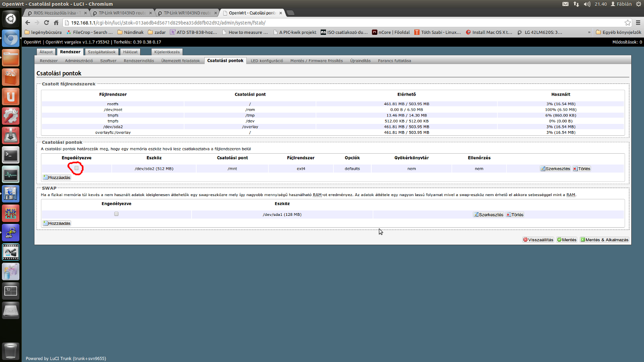This screenshot has width=644, height=362.
Task: Click Mentés & Alkalmazás button
Action: 604,239
